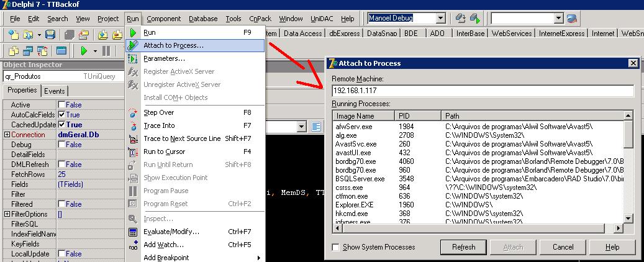Click the Step Over menu icon
644x262 pixels.
[x=133, y=112]
